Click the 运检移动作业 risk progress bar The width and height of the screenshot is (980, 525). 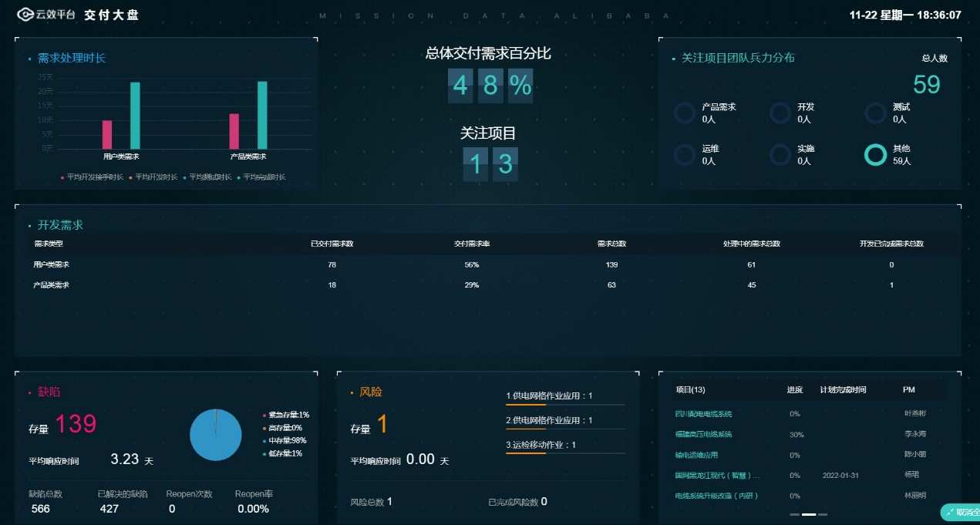[x=565, y=453]
